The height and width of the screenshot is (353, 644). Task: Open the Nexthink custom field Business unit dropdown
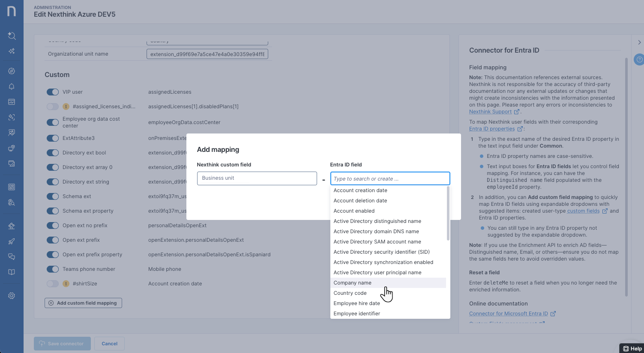[257, 178]
